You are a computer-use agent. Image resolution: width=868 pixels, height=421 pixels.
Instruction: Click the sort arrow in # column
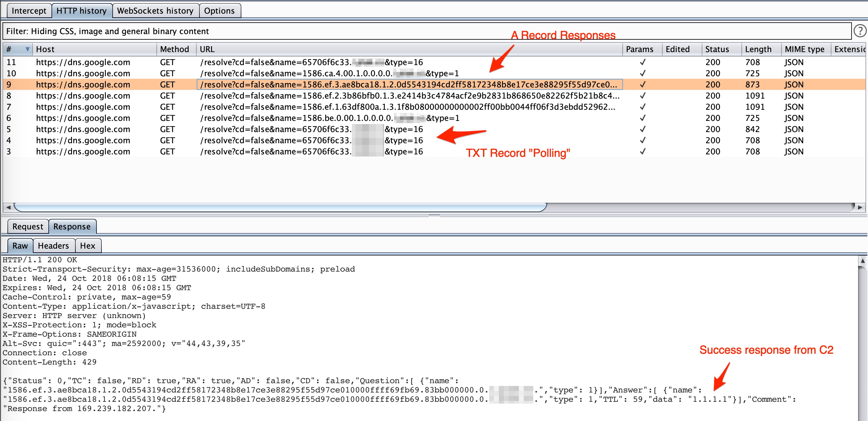point(27,49)
